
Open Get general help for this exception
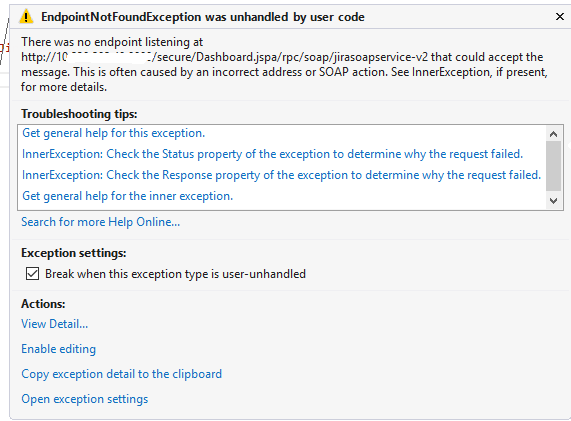pyautogui.click(x=114, y=133)
